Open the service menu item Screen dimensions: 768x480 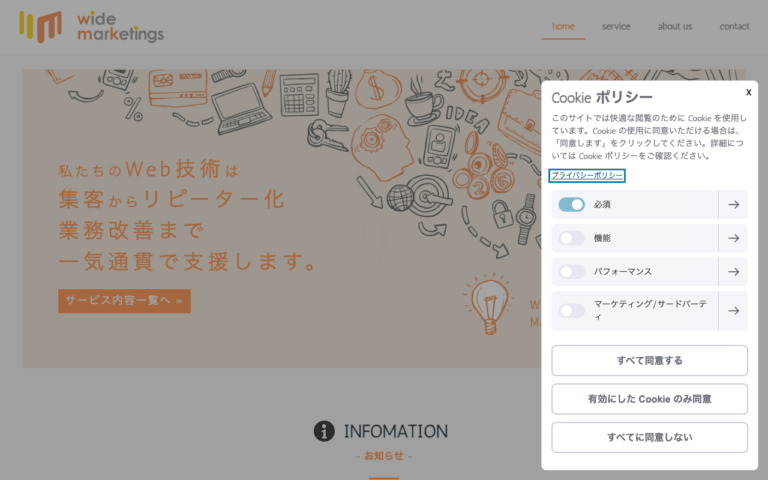(x=616, y=26)
